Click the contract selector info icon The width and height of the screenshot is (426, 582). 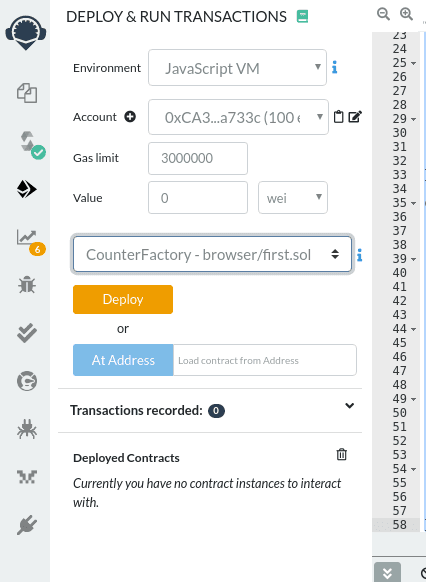click(359, 255)
